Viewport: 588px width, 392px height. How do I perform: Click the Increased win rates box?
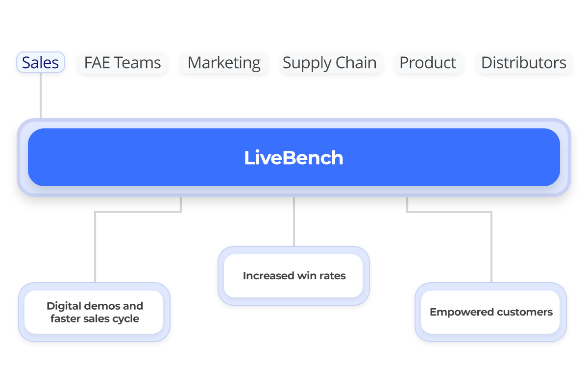click(294, 276)
